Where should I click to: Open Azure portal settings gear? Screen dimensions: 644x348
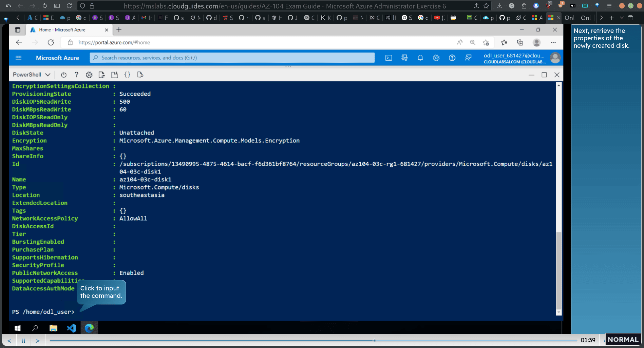[436, 58]
